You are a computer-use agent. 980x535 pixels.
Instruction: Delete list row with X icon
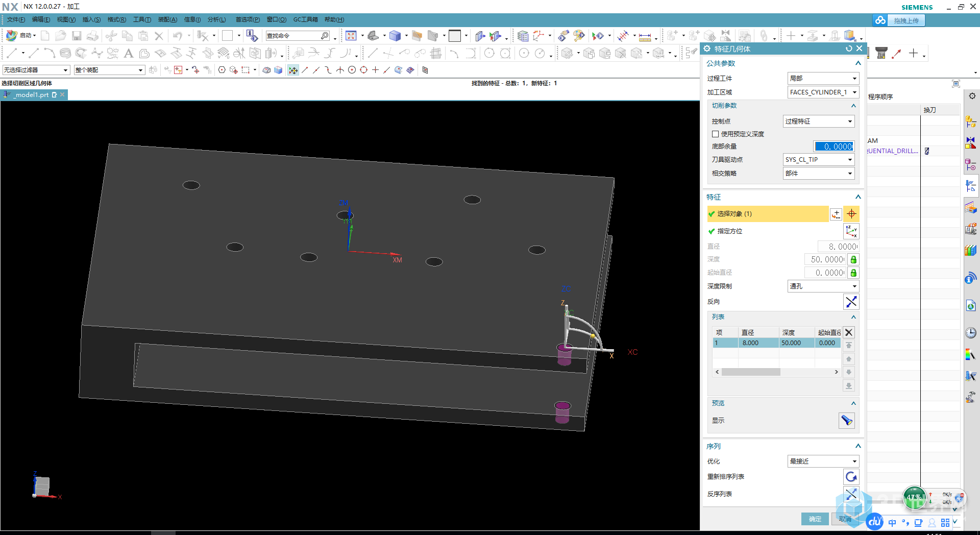coord(849,332)
